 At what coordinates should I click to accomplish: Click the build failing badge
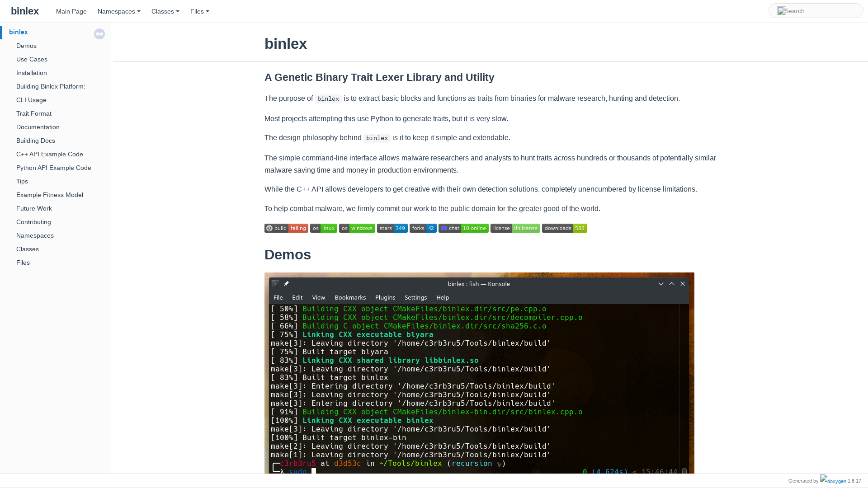286,228
